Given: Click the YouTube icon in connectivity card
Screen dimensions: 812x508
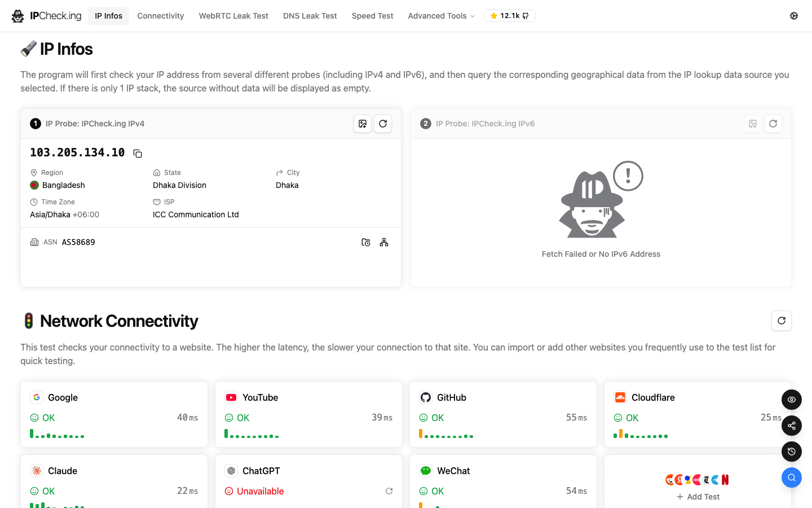Looking at the screenshot, I should click(231, 397).
